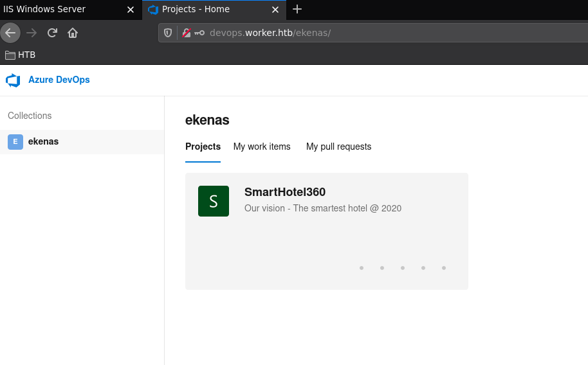
Task: Select ekenas collection in the sidebar
Action: pos(43,141)
